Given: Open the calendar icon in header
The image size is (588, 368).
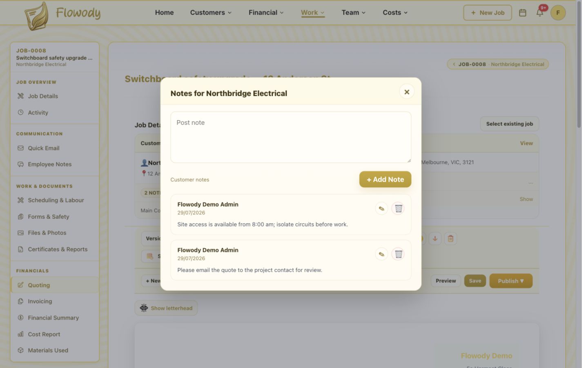Looking at the screenshot, I should tap(523, 13).
